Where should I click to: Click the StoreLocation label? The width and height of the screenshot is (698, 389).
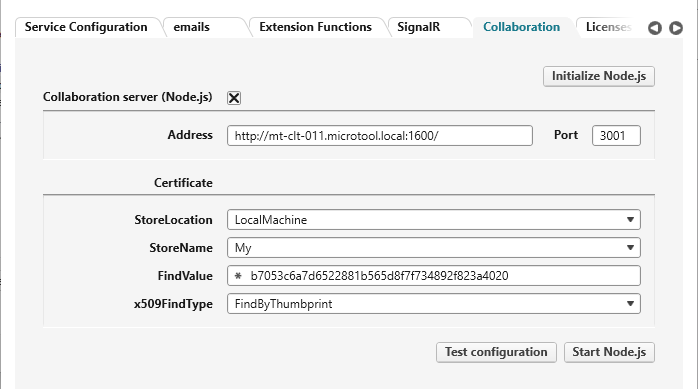coord(173,220)
